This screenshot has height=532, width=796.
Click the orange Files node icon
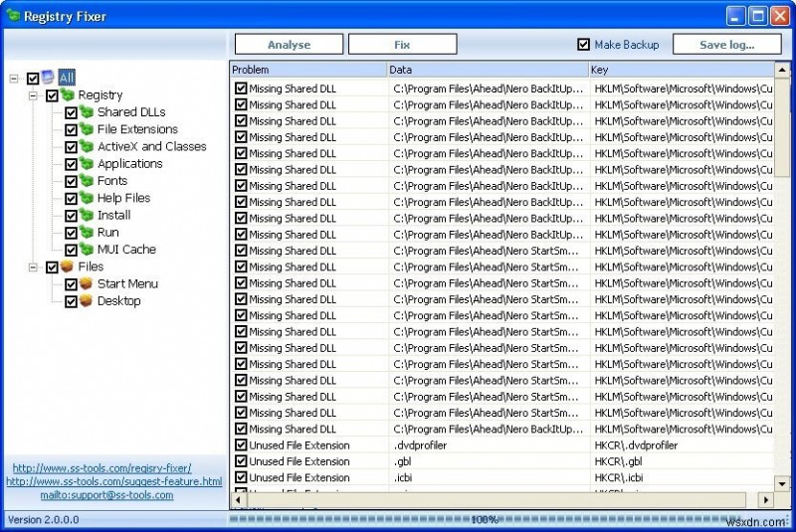tap(67, 266)
